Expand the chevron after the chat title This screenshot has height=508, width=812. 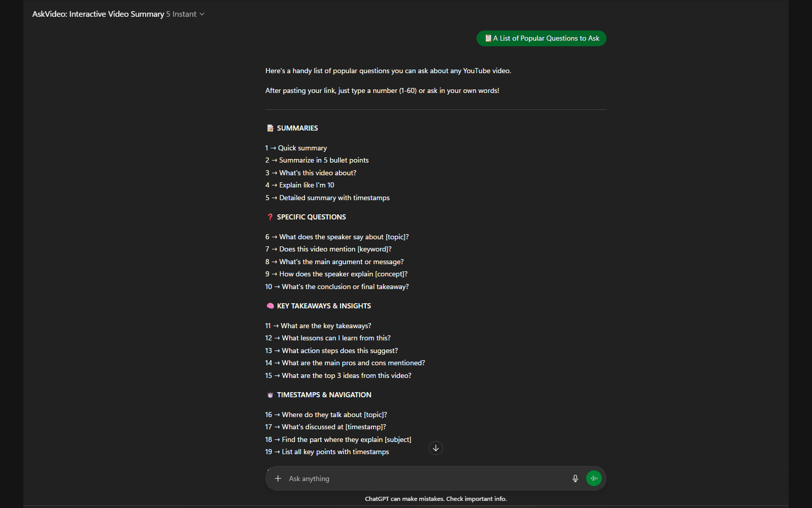[202, 14]
